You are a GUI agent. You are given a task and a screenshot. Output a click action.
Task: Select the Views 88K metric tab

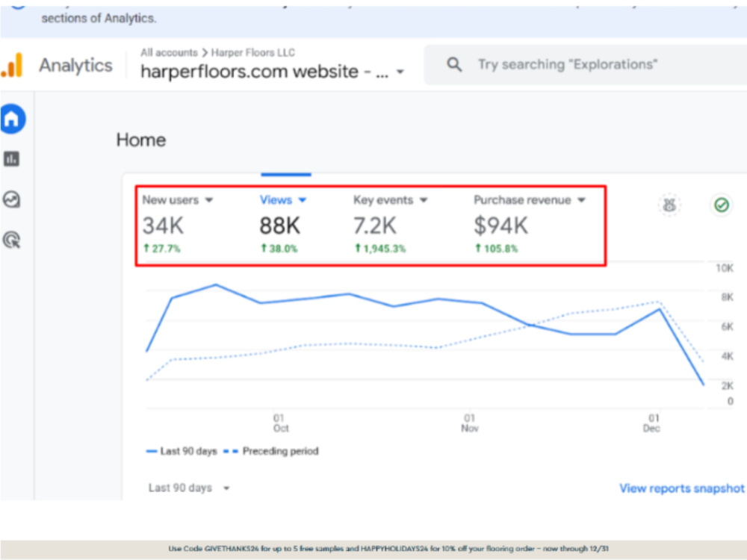click(x=283, y=225)
